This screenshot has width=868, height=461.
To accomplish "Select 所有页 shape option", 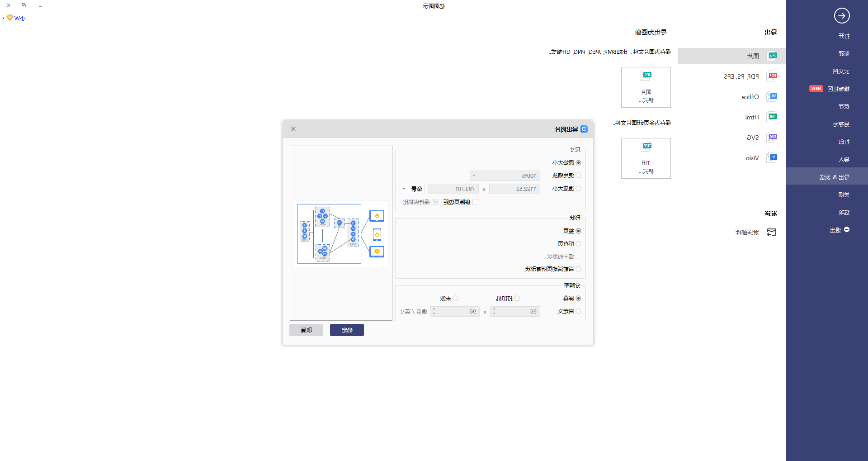I will pyautogui.click(x=578, y=244).
